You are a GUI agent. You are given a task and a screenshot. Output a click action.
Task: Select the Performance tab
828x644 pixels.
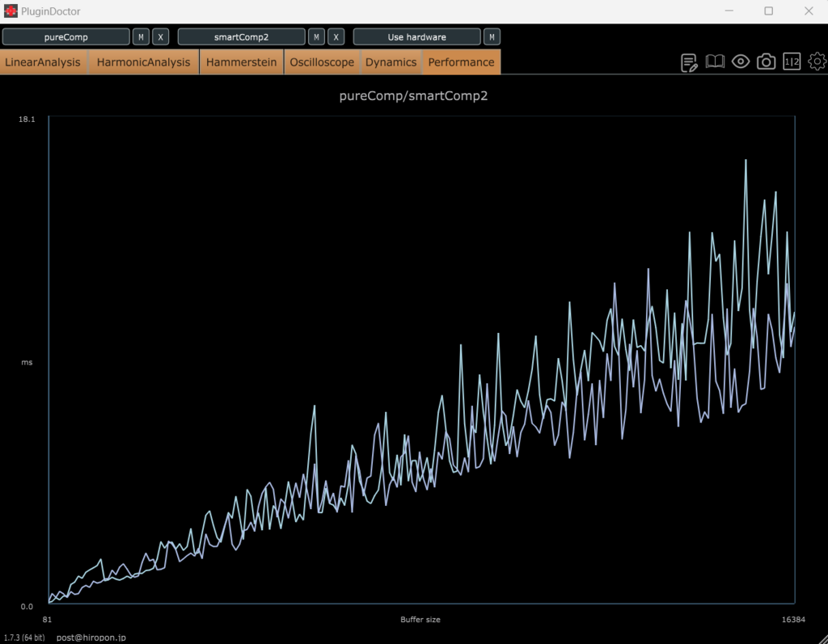point(461,62)
